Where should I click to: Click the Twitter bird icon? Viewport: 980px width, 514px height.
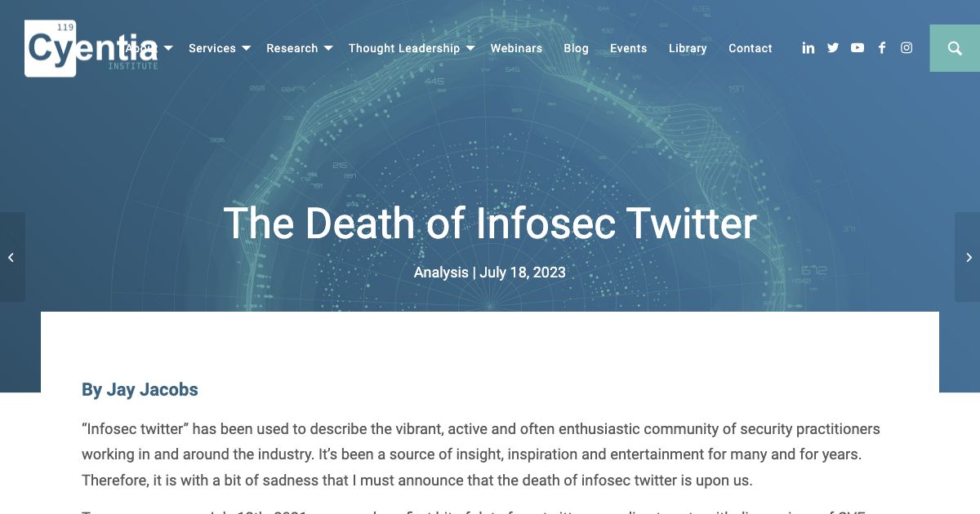tap(833, 48)
